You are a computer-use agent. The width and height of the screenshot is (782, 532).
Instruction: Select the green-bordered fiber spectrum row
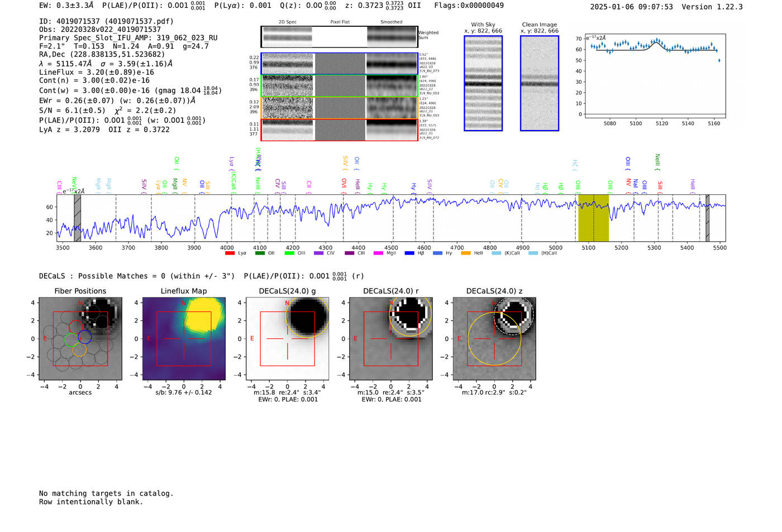(340, 86)
